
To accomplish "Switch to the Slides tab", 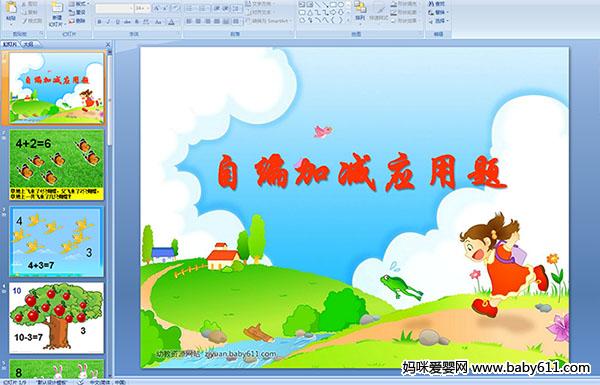I will (x=10, y=44).
